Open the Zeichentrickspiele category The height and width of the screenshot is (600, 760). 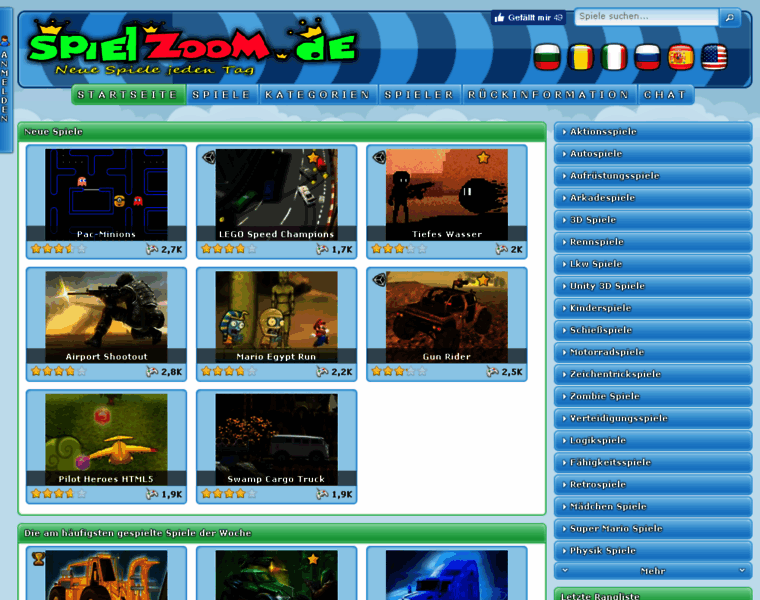click(x=653, y=374)
